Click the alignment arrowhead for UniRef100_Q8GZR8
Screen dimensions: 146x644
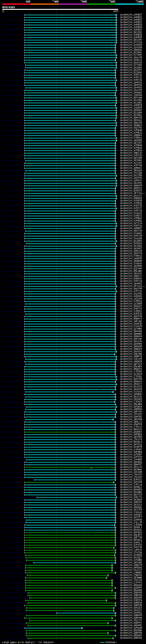point(113,419)
